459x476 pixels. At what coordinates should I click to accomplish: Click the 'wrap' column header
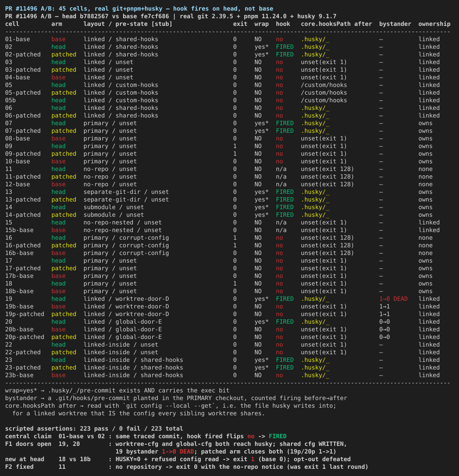pos(261,24)
